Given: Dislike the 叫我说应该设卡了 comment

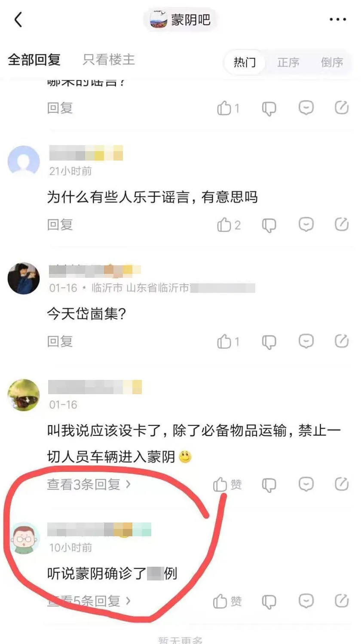Looking at the screenshot, I should (x=269, y=485).
